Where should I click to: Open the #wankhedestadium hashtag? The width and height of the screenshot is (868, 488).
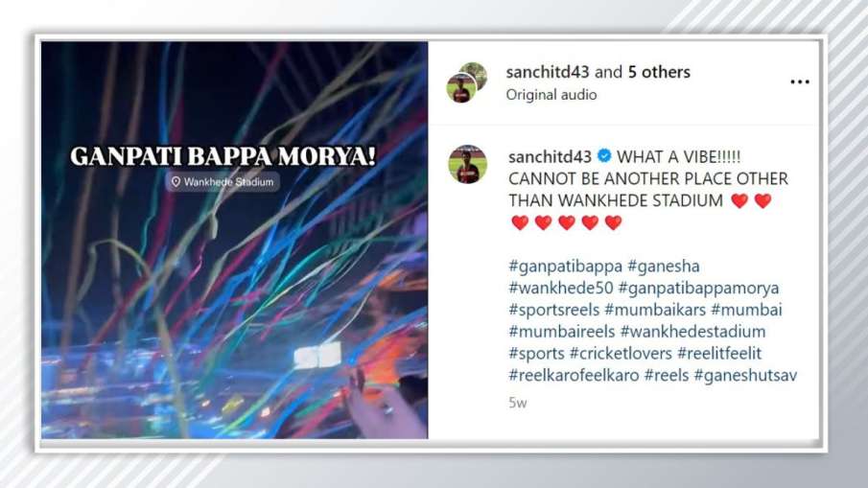click(x=692, y=332)
